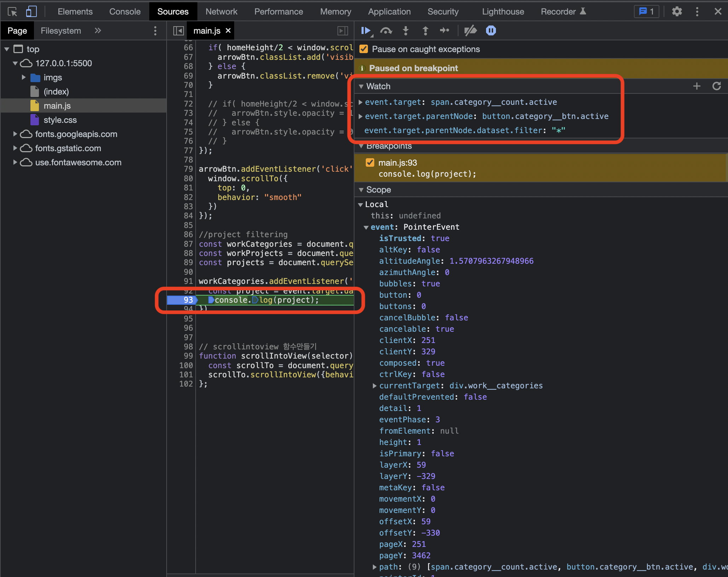
Task: Click the Deactivate breakpoints icon
Action: [470, 31]
